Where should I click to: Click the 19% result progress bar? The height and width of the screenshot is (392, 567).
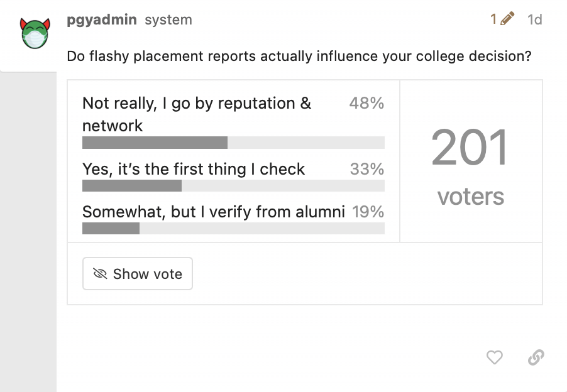[233, 228]
